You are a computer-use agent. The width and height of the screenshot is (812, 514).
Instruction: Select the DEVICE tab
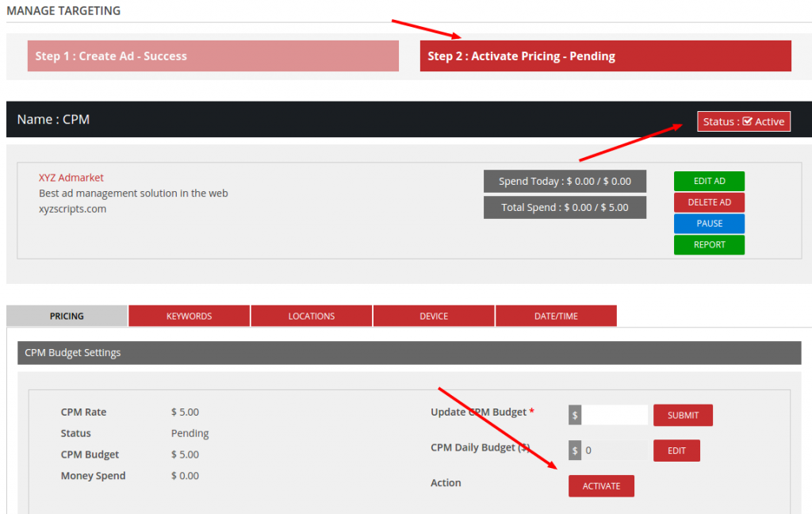click(434, 315)
